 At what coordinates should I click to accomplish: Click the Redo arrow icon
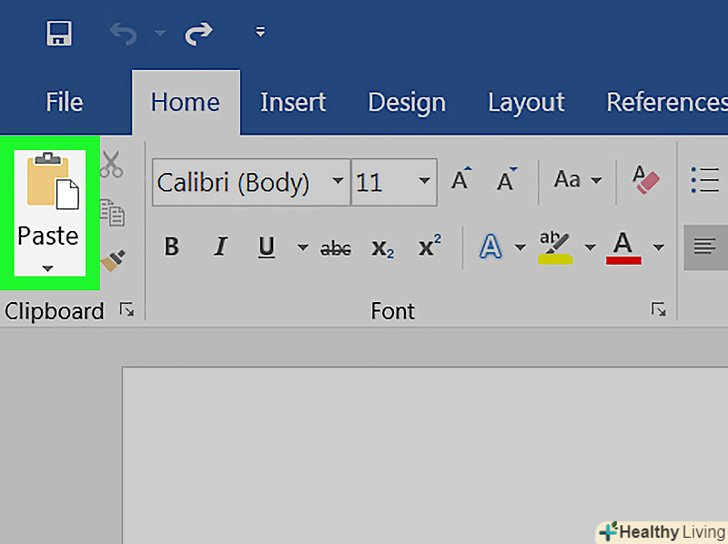[198, 34]
